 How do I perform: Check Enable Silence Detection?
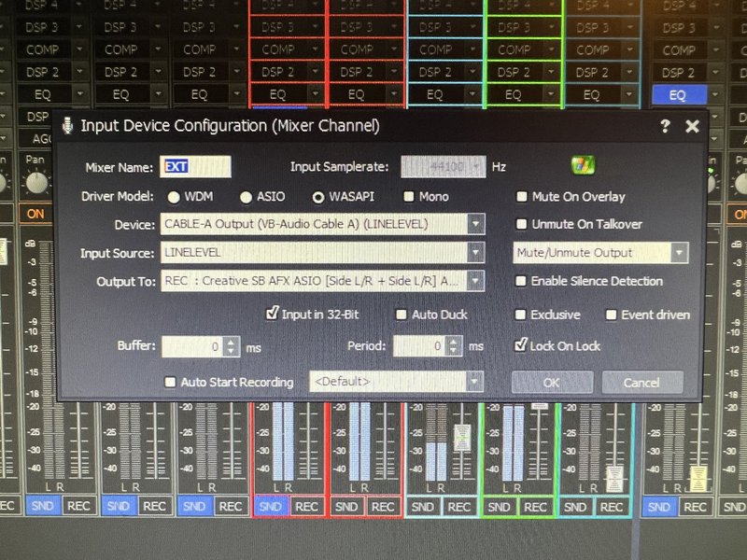[x=521, y=281]
